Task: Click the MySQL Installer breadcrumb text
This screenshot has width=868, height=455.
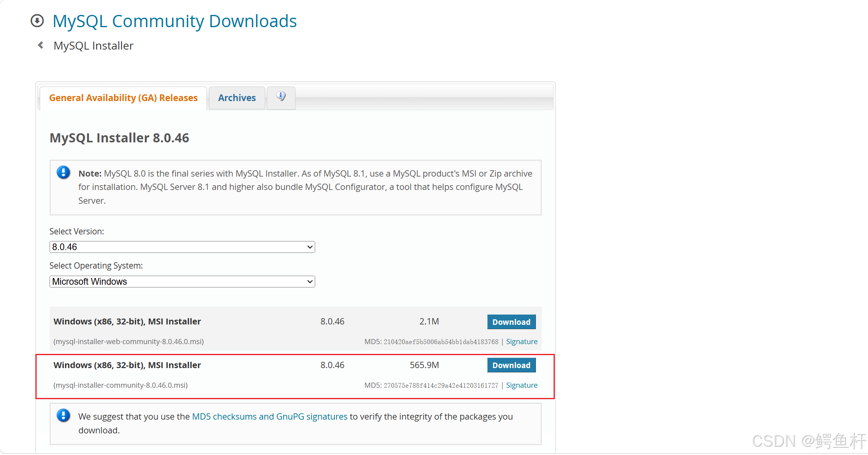Action: point(94,46)
